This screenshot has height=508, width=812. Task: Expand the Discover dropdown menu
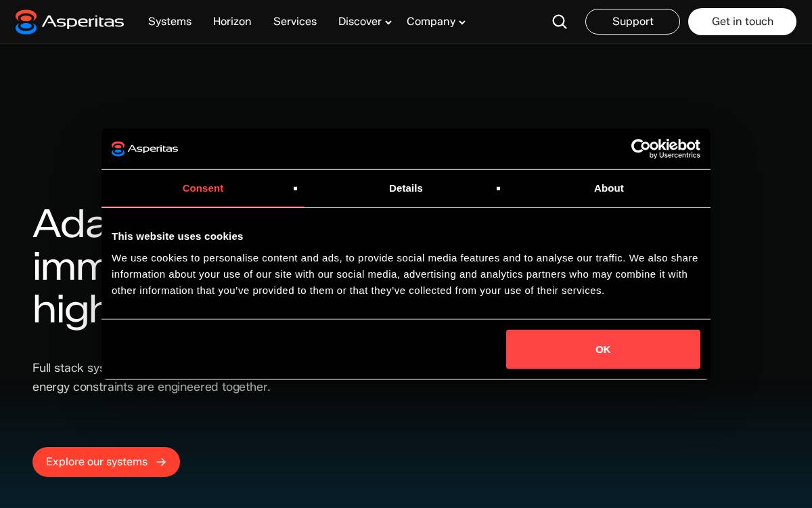(x=365, y=22)
